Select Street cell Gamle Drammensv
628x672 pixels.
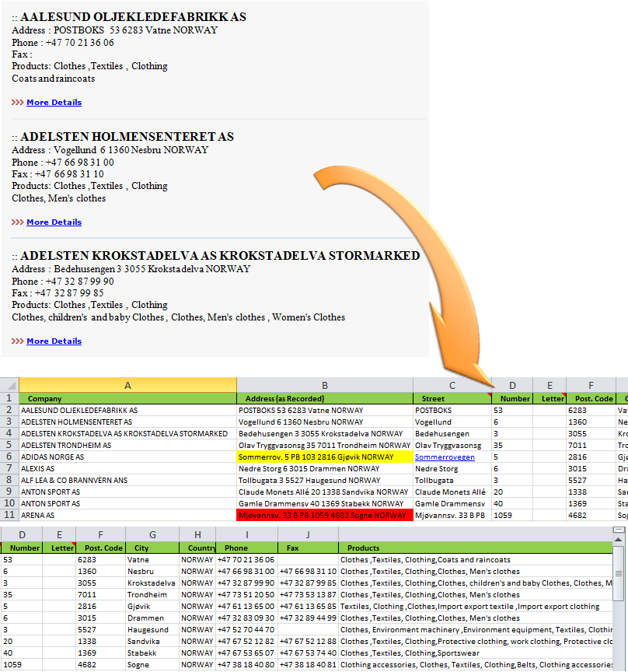[452, 503]
